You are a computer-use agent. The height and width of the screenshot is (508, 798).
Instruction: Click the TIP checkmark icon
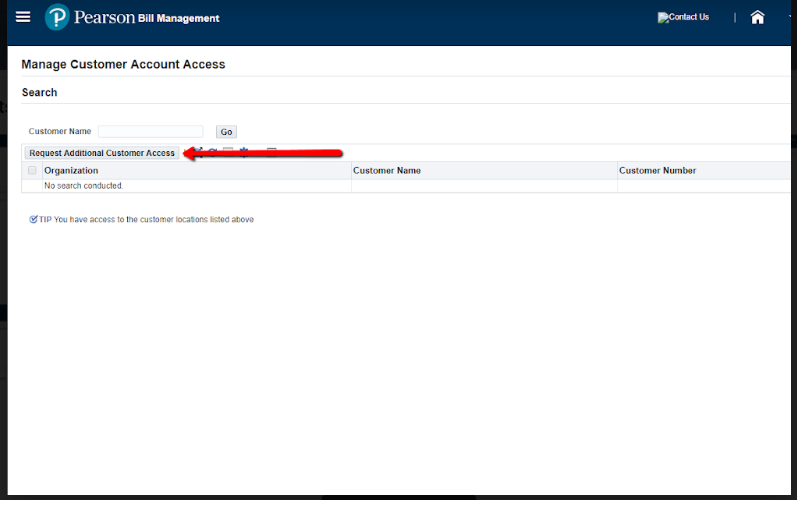click(x=34, y=219)
